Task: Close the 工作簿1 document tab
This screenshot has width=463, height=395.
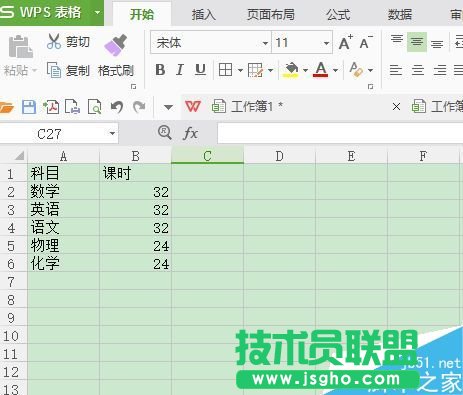Action: coord(396,107)
